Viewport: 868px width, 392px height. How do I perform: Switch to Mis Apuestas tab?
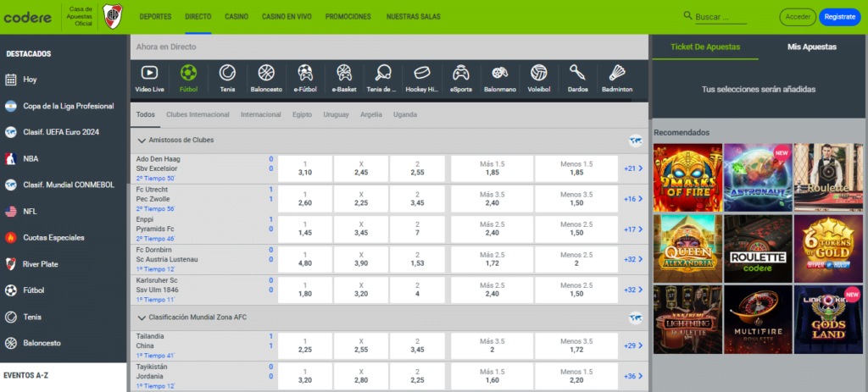tap(811, 47)
